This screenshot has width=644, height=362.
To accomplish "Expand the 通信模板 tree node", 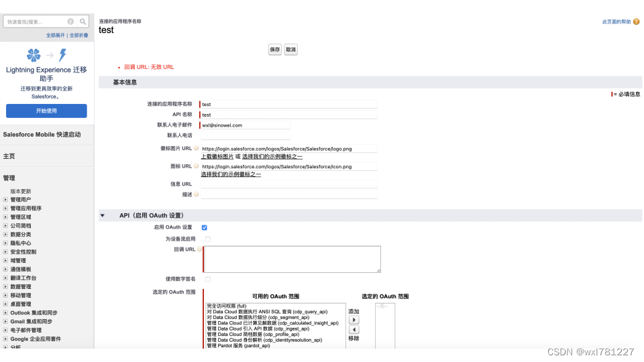I will [x=5, y=269].
